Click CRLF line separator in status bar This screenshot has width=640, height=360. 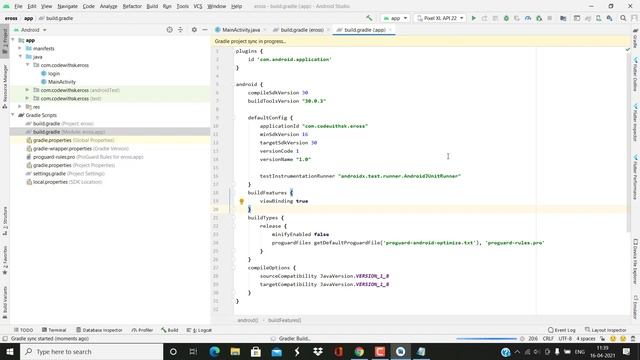coord(548,339)
